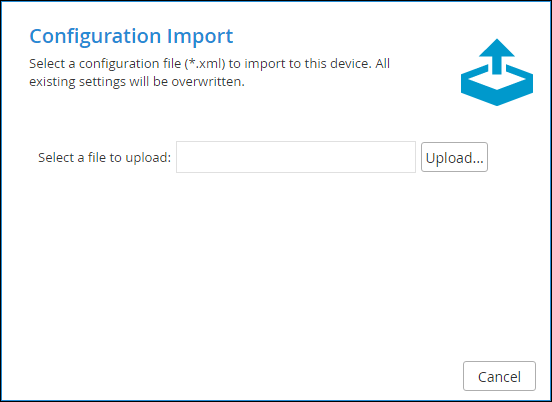This screenshot has width=552, height=402.
Task: Click the word 'Configuration' in the title
Action: coord(95,36)
